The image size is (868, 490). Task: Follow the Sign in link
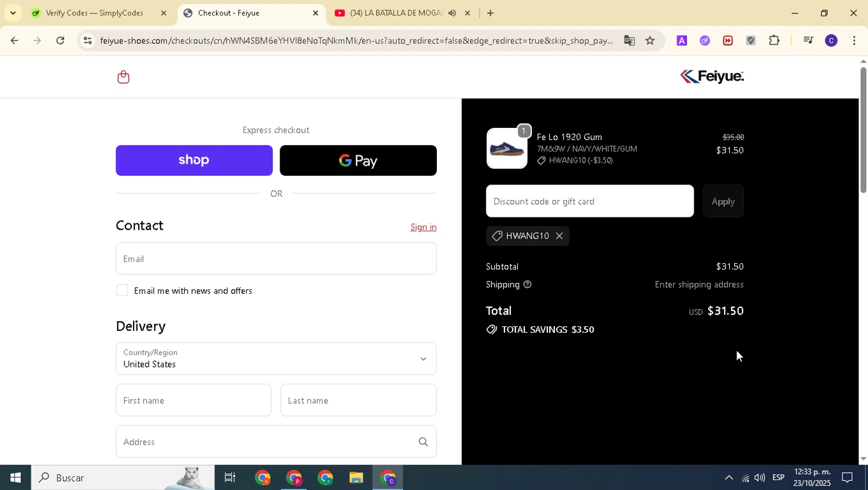point(424,227)
